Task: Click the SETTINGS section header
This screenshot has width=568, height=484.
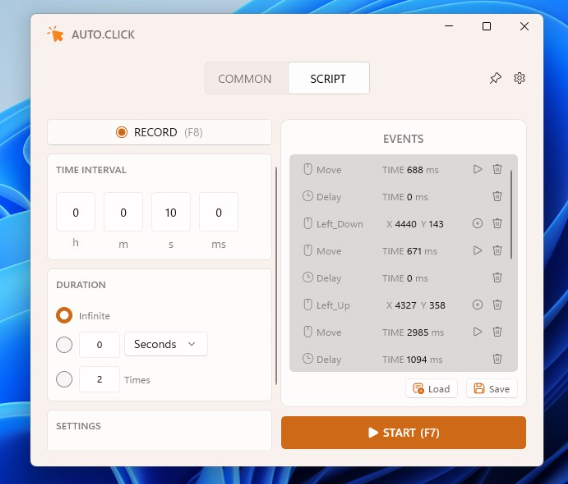Action: (79, 426)
